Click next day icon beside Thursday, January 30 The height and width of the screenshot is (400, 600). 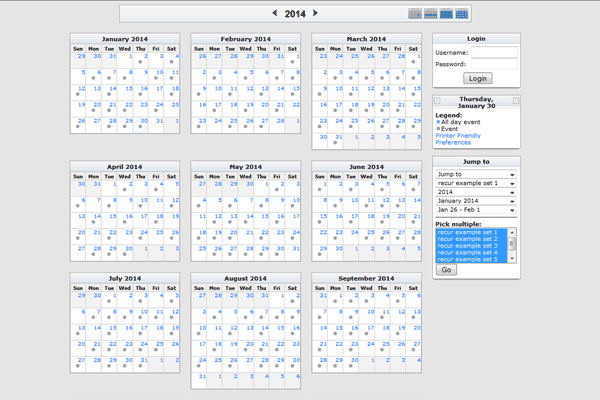pyautogui.click(x=517, y=101)
